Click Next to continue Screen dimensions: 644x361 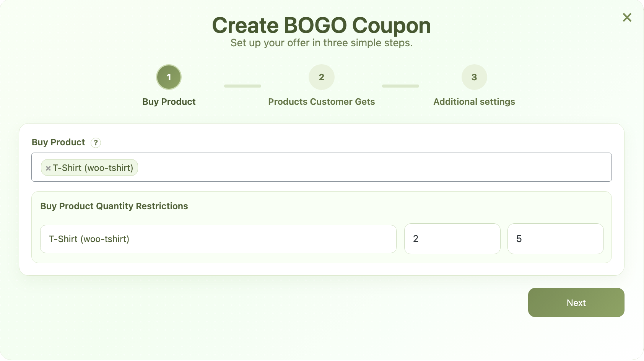pos(576,302)
